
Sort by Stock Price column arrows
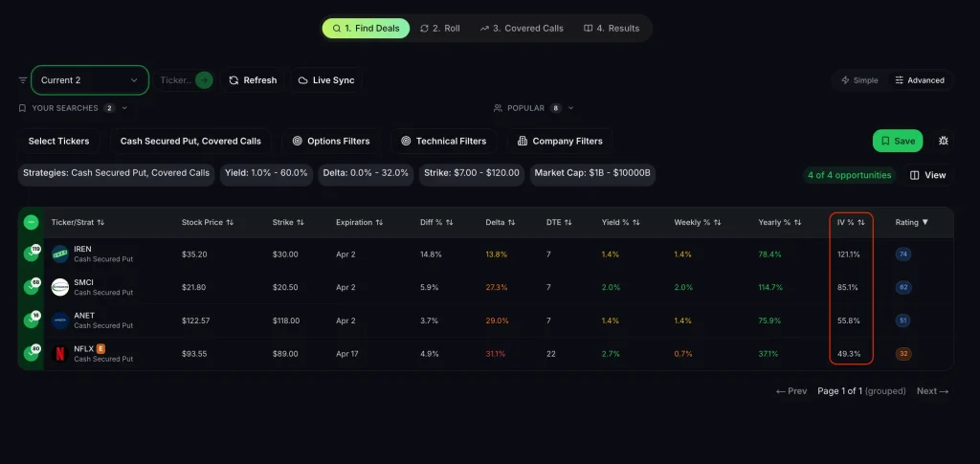coord(230,222)
